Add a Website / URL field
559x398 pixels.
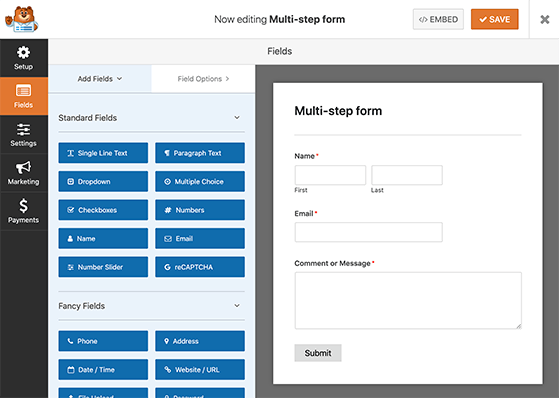(200, 370)
